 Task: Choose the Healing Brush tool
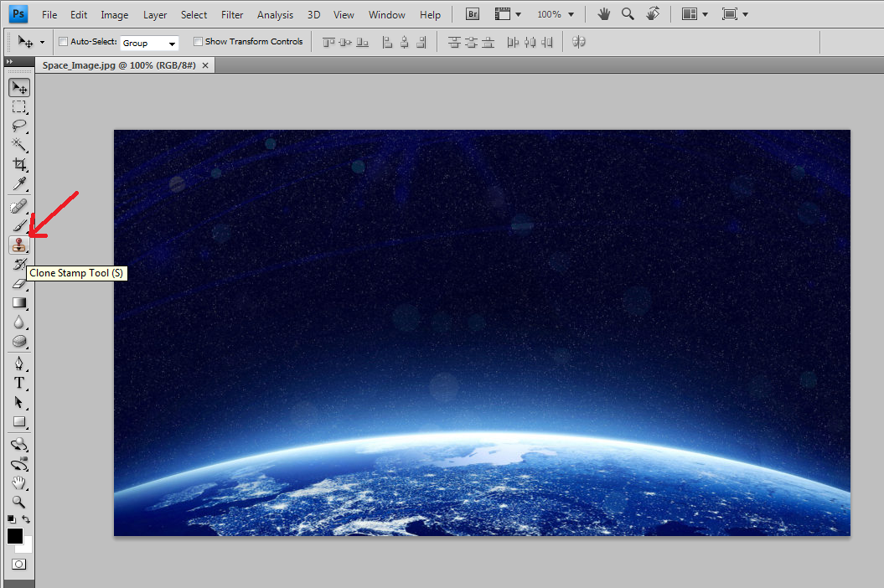tap(19, 206)
